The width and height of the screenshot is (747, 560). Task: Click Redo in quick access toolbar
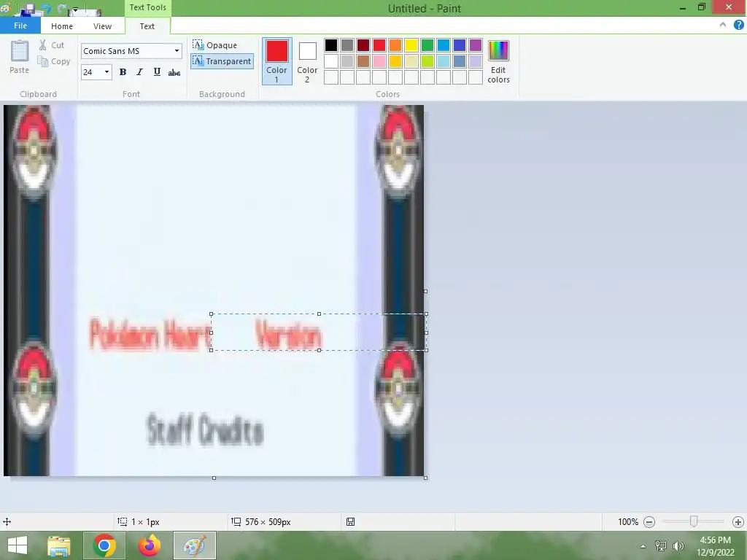pos(62,9)
